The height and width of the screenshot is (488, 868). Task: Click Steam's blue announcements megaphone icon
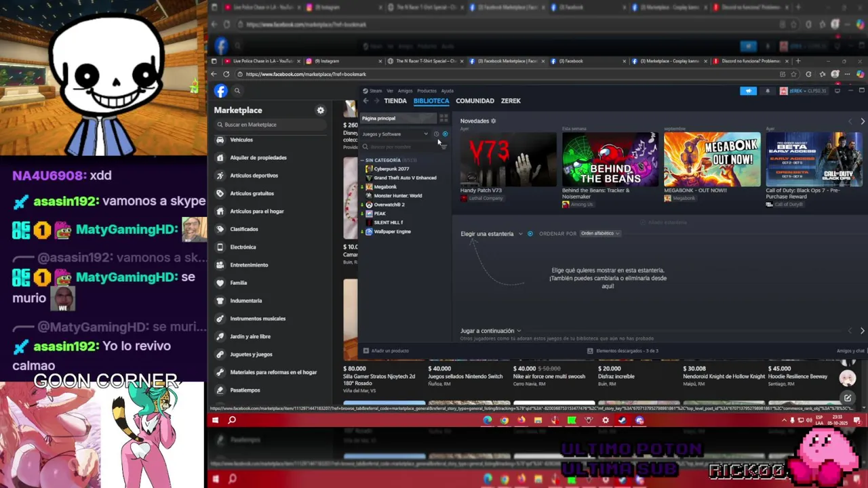click(748, 91)
